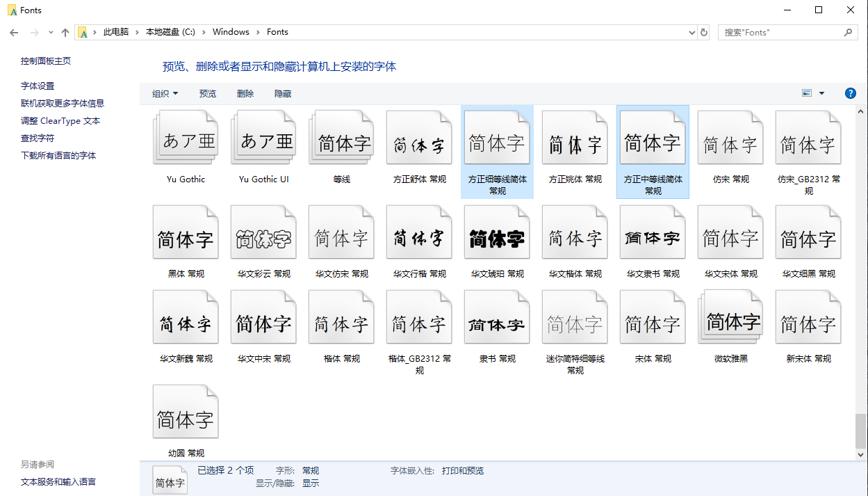The image size is (868, 496).
Task: Open 控制面板主页 link
Action: [x=46, y=61]
